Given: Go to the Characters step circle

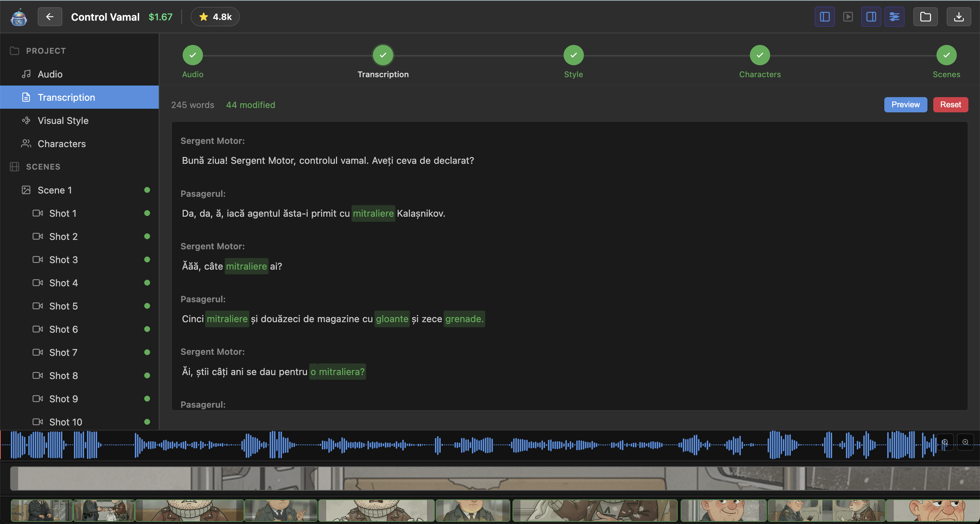Looking at the screenshot, I should click(760, 55).
